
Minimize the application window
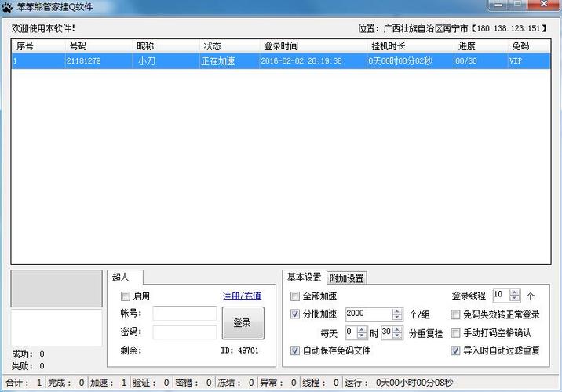[x=496, y=5]
